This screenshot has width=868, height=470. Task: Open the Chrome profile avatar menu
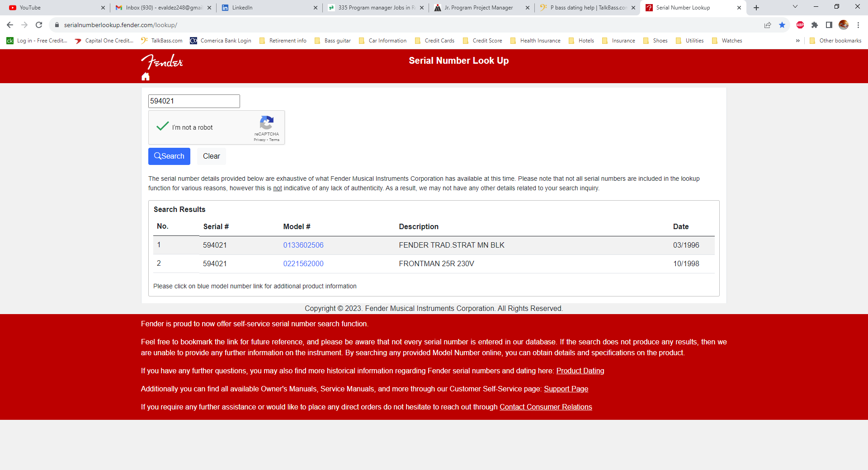pyautogui.click(x=844, y=25)
